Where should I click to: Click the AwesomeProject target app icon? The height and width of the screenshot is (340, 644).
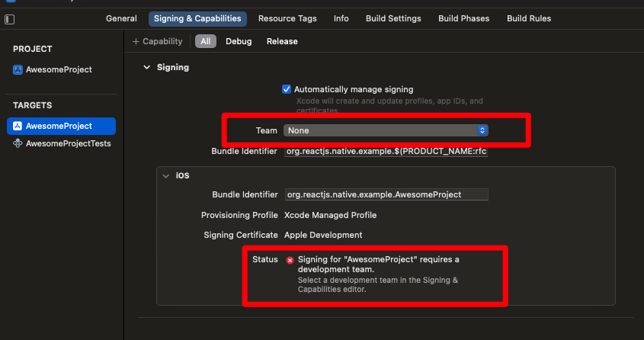[18, 126]
